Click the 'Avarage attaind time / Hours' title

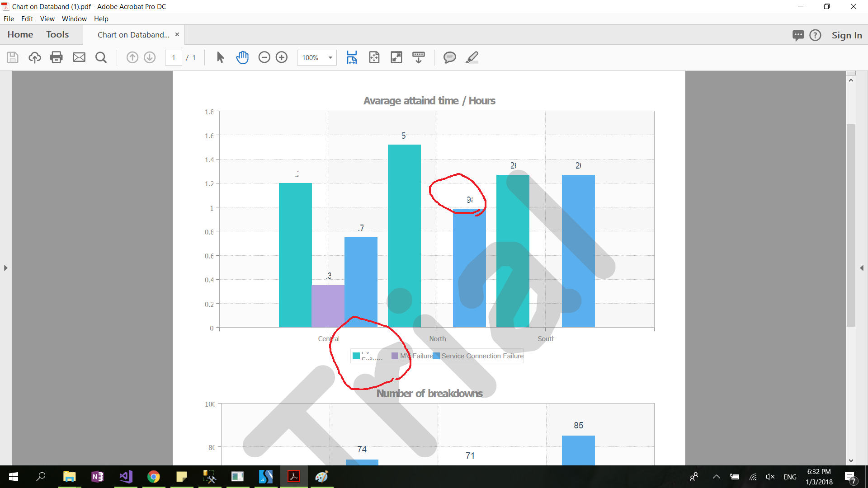point(429,100)
